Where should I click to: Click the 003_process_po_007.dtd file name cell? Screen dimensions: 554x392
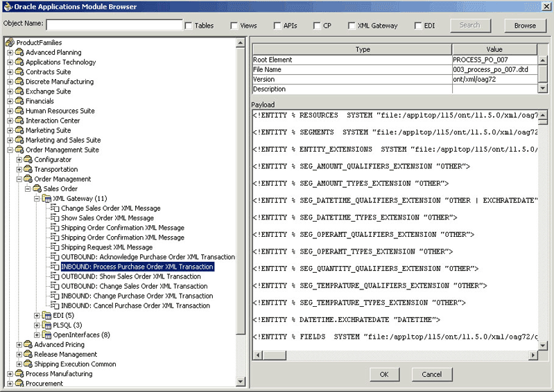[494, 69]
